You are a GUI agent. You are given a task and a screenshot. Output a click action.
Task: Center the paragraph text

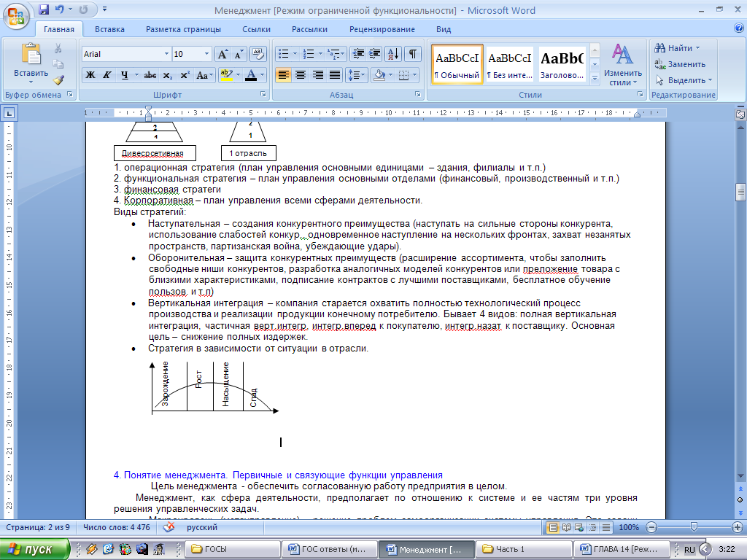click(300, 75)
